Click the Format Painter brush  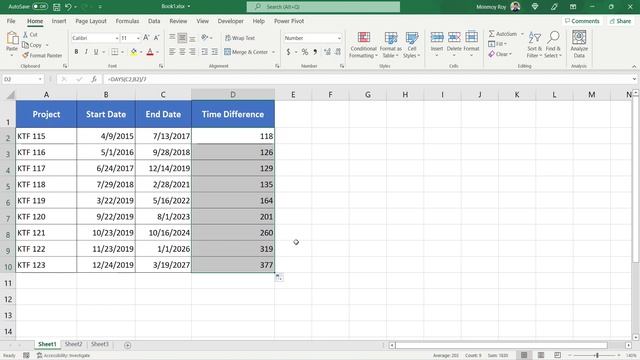tap(25, 55)
